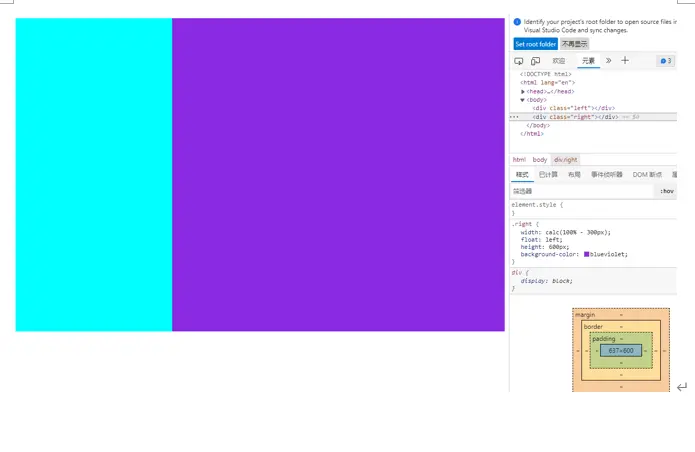This screenshot has width=695, height=452.
Task: Select the DOCTYPE html row
Action: (546, 74)
